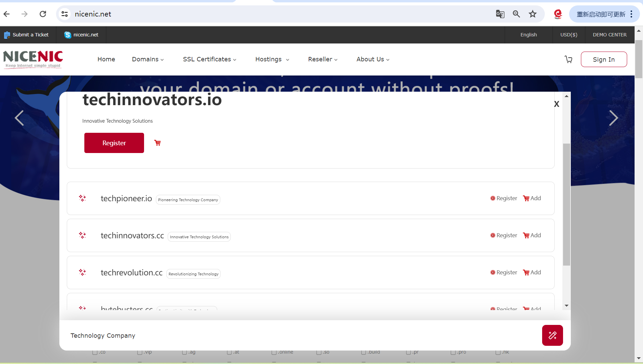Click the popup's vertical scrollbar thumb
The height and width of the screenshot is (364, 643).
(566, 205)
